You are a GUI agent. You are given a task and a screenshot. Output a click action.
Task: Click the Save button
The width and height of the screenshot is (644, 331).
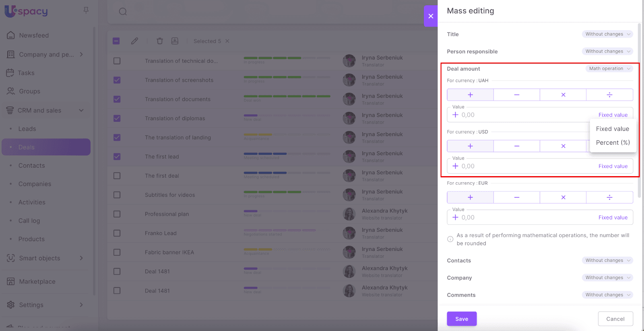click(462, 319)
